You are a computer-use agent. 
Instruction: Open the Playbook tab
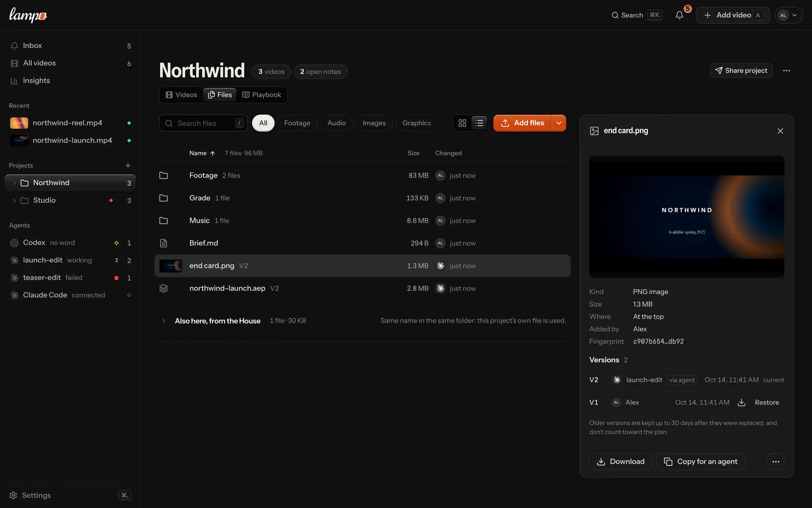261,95
